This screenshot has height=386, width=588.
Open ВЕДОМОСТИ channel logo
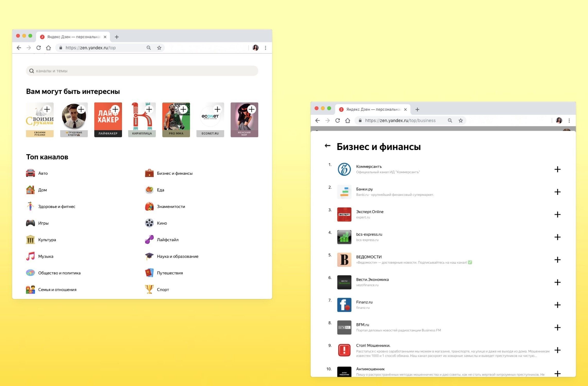344,260
